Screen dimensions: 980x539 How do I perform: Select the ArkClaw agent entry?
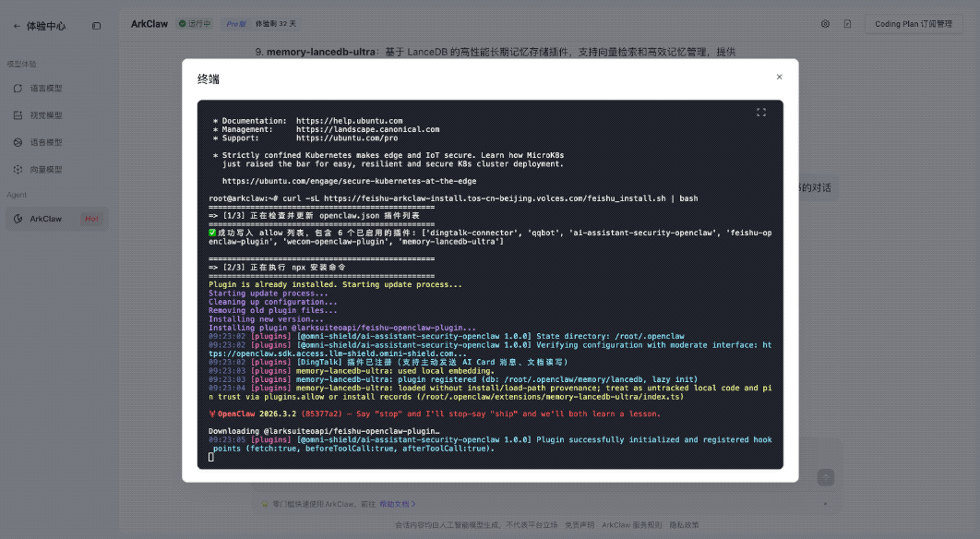[46, 219]
